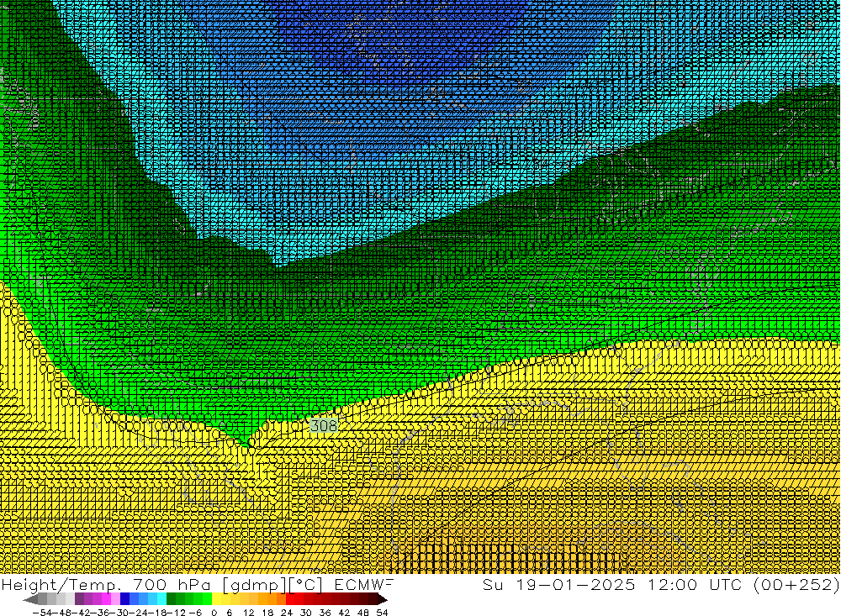841x616 pixels.
Task: Click the dark blue -30 legend swatch
Action: click(124, 599)
